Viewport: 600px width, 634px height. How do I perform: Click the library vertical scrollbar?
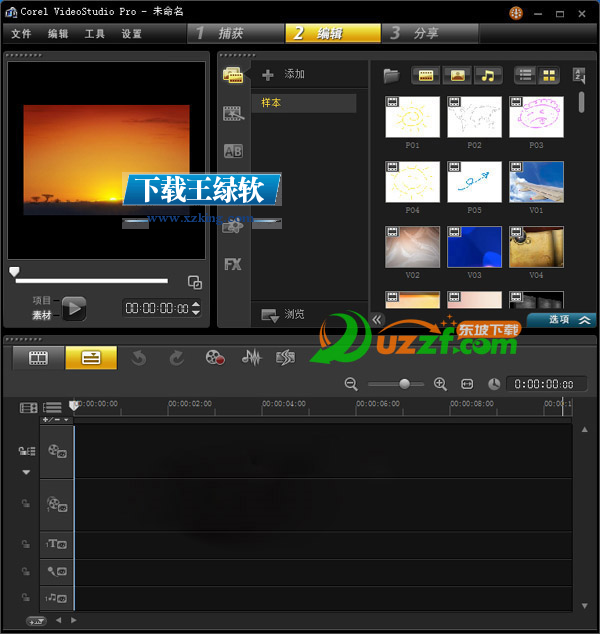(x=581, y=102)
